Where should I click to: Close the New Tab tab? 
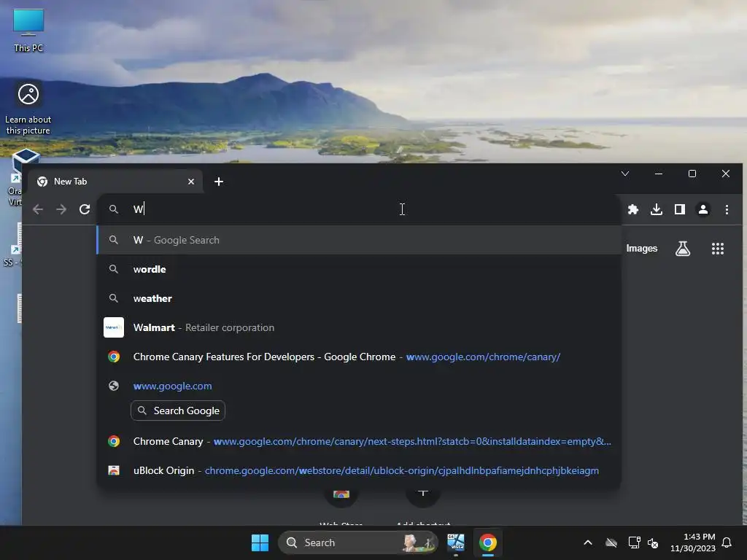[x=191, y=182]
